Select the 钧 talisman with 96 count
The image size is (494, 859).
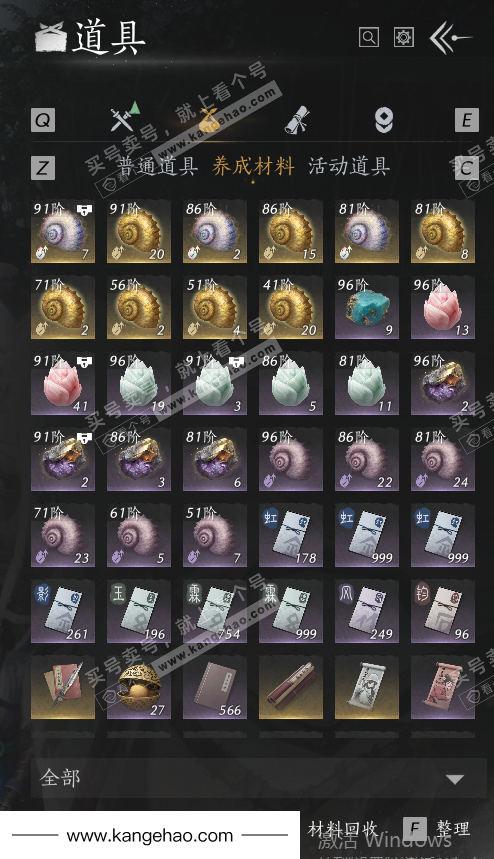(443, 611)
